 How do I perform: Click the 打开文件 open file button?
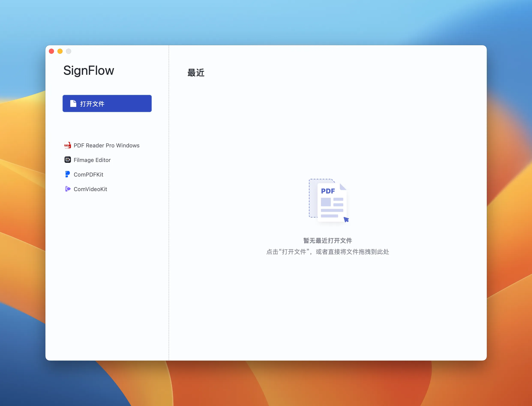[107, 103]
